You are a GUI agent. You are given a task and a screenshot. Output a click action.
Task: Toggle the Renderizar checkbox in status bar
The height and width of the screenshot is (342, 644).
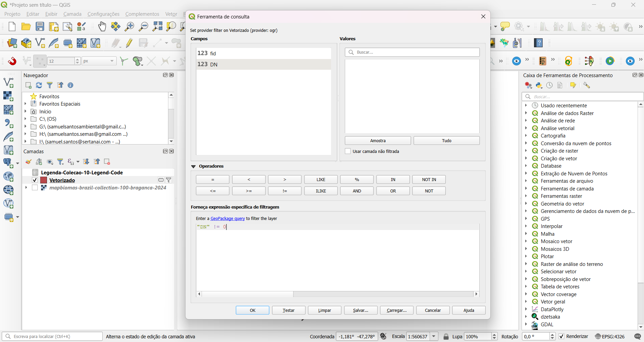click(561, 336)
